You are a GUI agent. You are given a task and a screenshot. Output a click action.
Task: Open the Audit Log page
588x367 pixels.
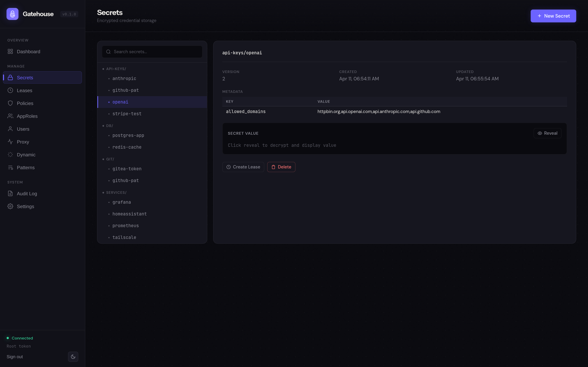pyautogui.click(x=27, y=193)
